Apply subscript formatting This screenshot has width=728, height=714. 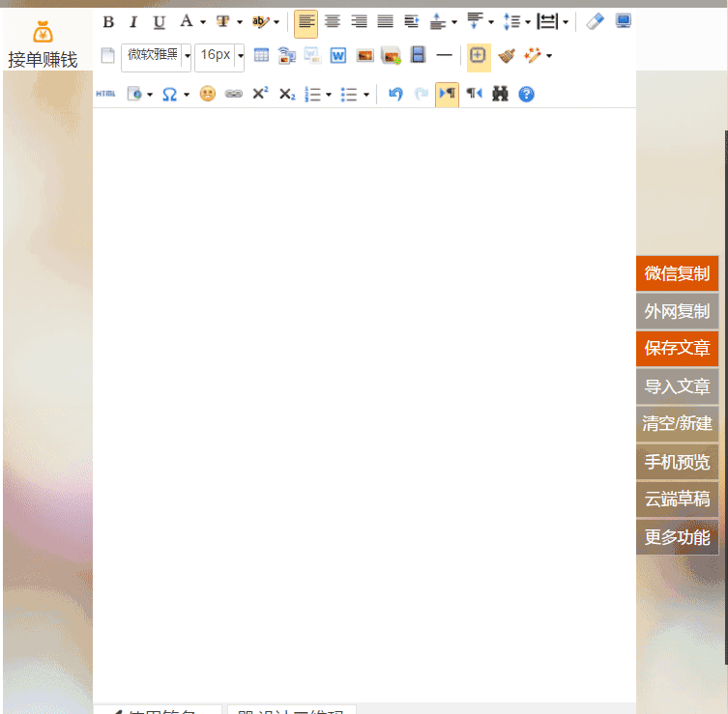click(287, 94)
